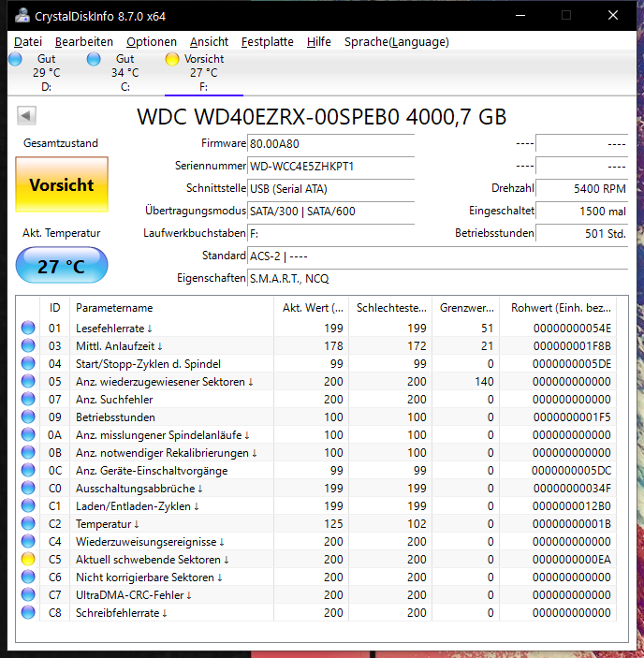The width and height of the screenshot is (644, 658).
Task: Click status icon of misslungener Spindelanläufe row
Action: tap(28, 434)
